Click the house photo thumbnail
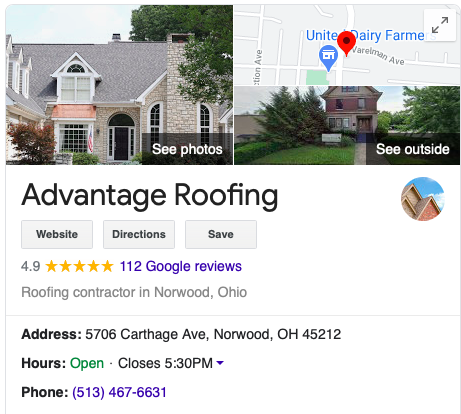 [119, 85]
